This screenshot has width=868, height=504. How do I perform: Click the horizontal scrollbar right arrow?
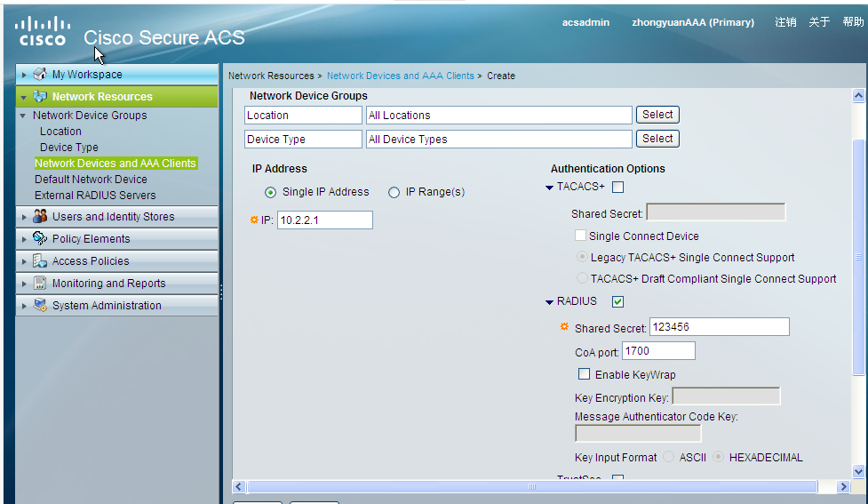click(843, 487)
